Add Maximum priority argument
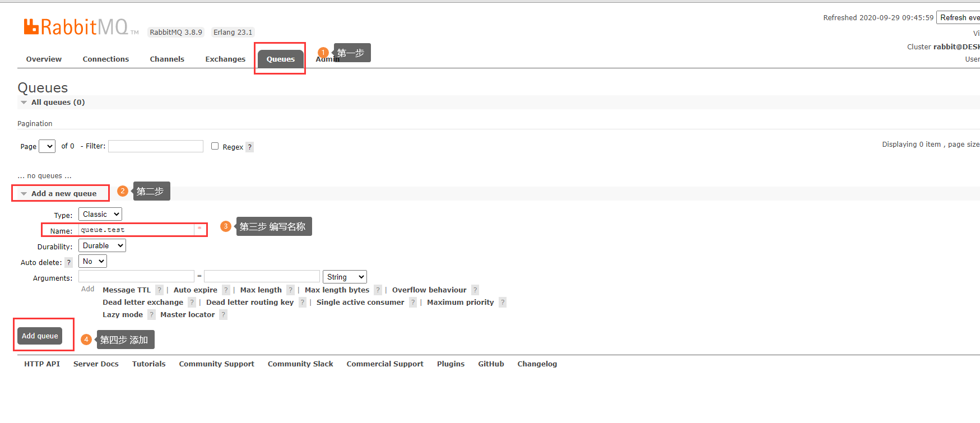The height and width of the screenshot is (423, 980). coord(461,302)
